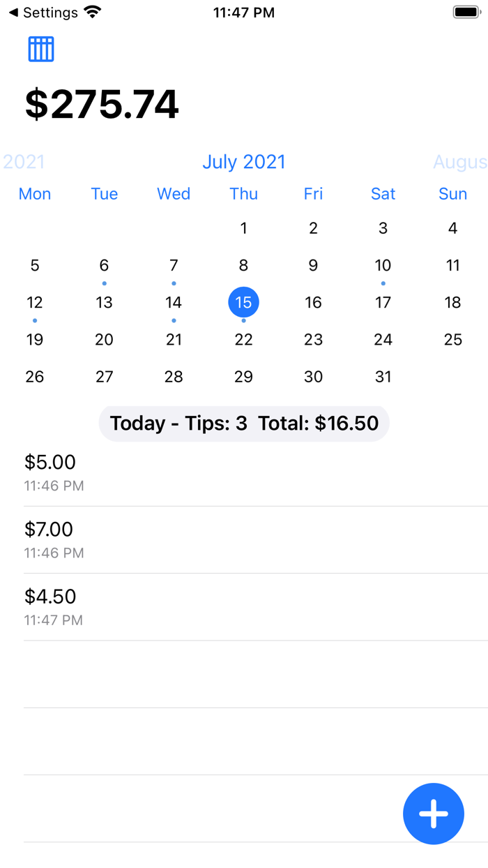Select the Thu column header

click(x=243, y=194)
